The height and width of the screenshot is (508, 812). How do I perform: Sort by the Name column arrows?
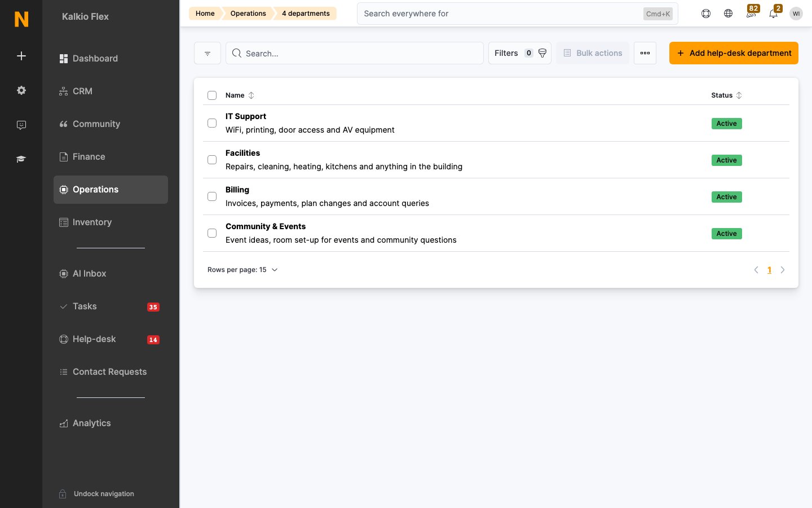251,95
